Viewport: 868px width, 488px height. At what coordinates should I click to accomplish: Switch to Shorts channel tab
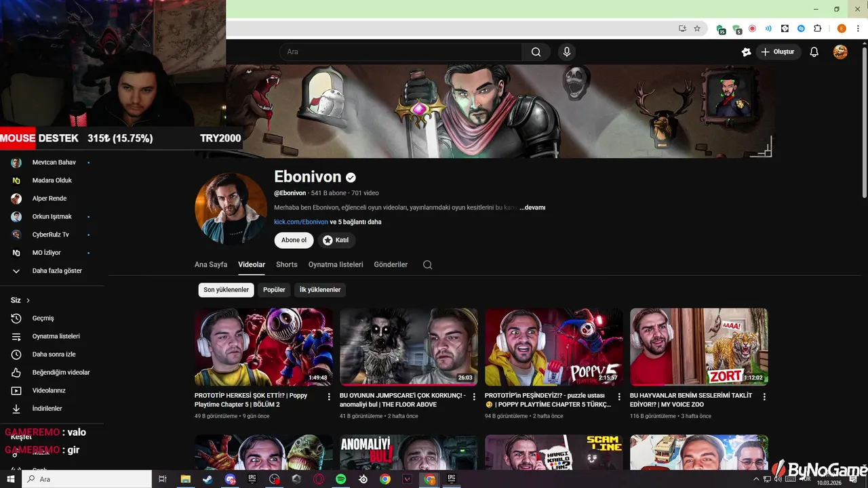(x=287, y=264)
